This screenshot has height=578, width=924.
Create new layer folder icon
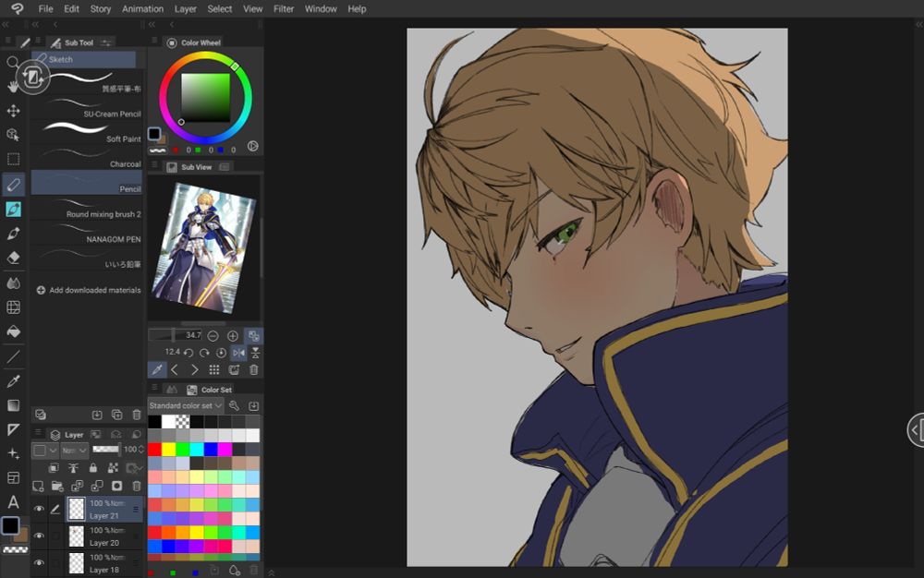click(57, 487)
